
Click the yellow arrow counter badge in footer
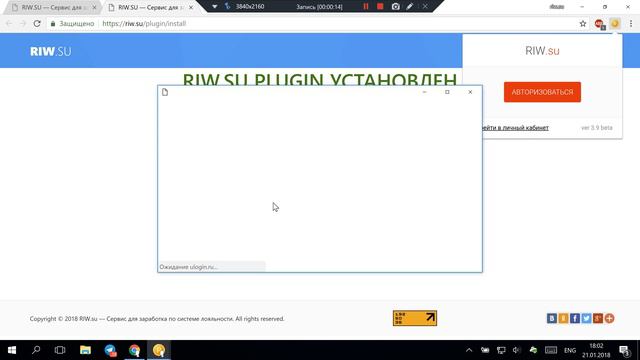point(415,318)
